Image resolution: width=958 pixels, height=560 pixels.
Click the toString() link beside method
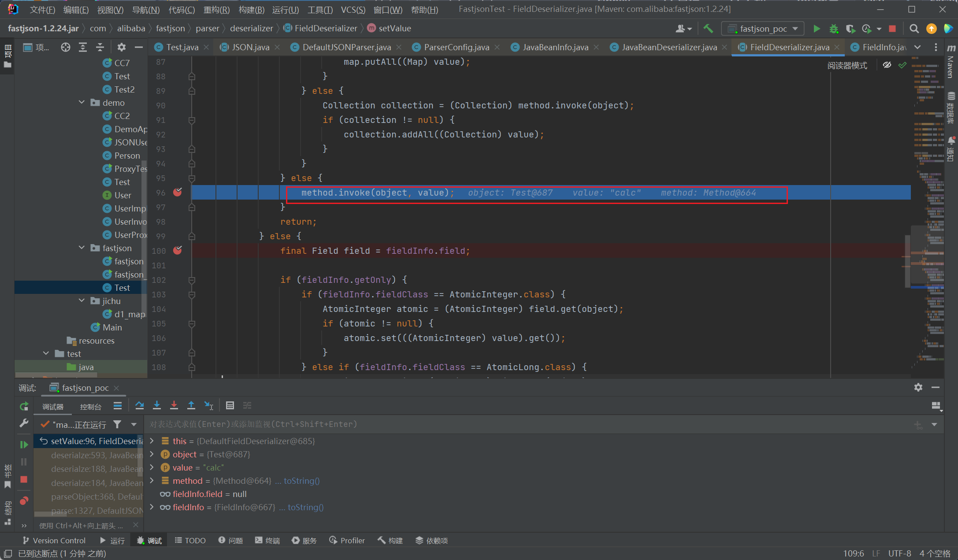(x=301, y=481)
